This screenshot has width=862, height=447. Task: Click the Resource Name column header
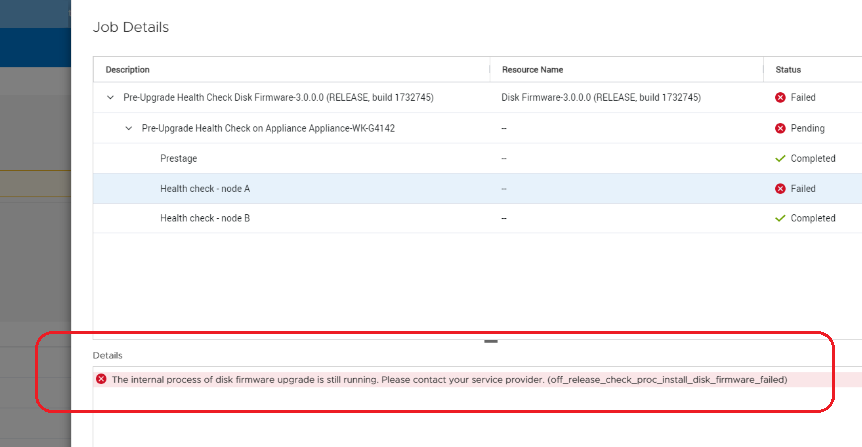click(x=532, y=70)
